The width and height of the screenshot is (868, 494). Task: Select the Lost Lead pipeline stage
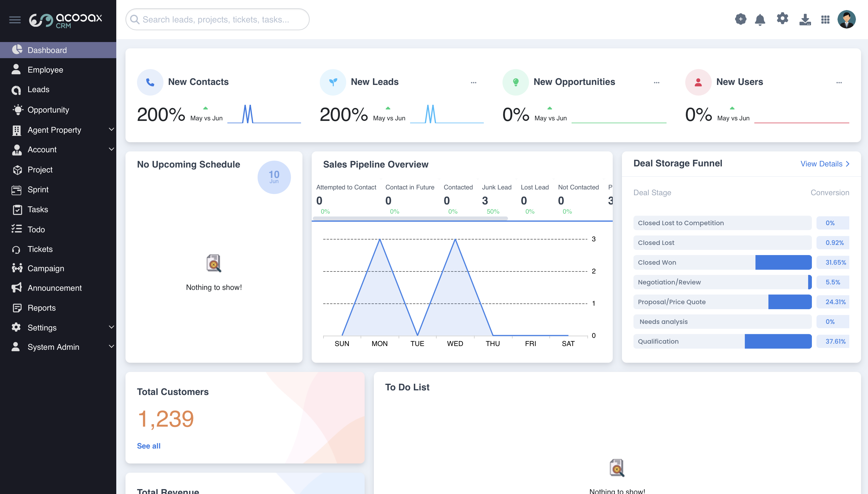[x=534, y=200]
